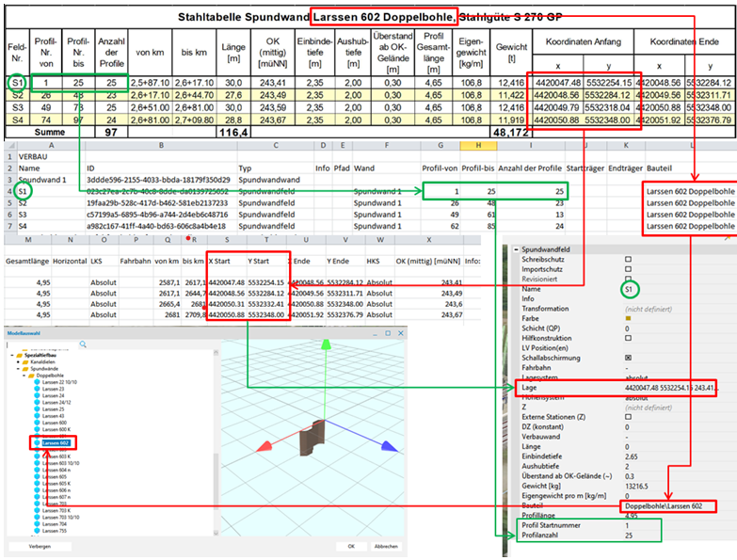
Task: Click the Kanaldielen folder icon
Action: tap(25, 362)
